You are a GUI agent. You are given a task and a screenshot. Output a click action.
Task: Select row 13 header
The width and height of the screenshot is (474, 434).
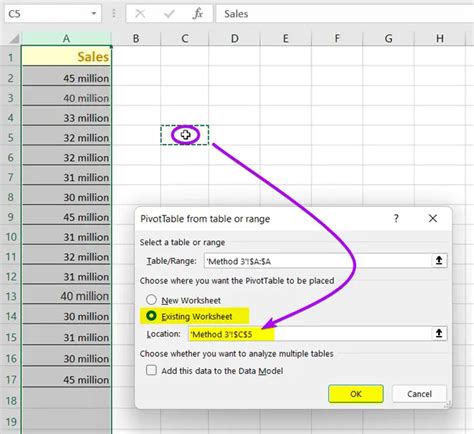pyautogui.click(x=11, y=296)
